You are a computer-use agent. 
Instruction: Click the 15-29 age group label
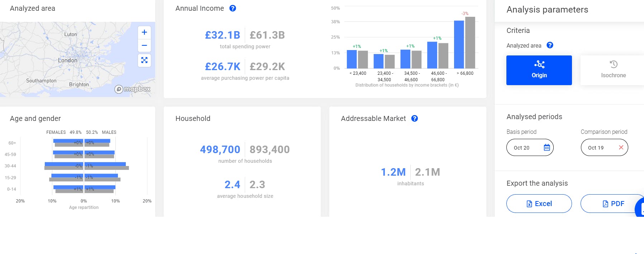click(10, 178)
